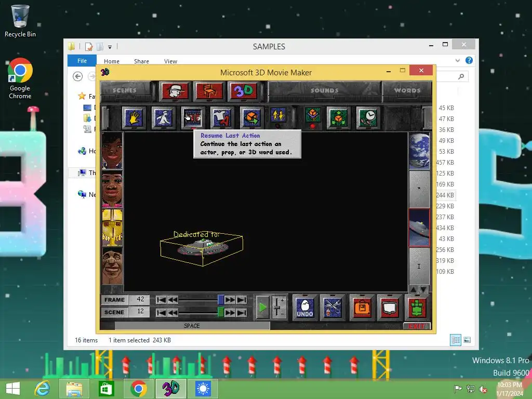Expand the Explorer ribbon chevron
Viewport: 532px width, 399px height.
click(458, 60)
